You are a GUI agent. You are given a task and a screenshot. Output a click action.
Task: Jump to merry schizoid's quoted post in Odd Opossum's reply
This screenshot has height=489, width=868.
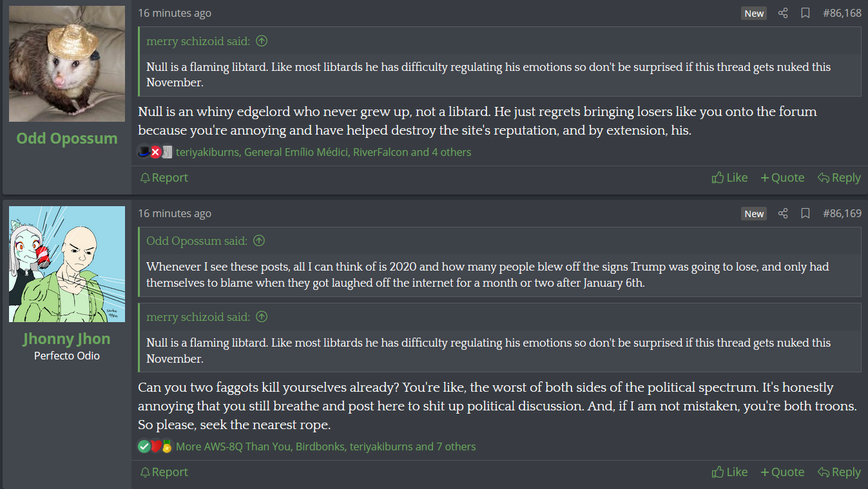262,41
